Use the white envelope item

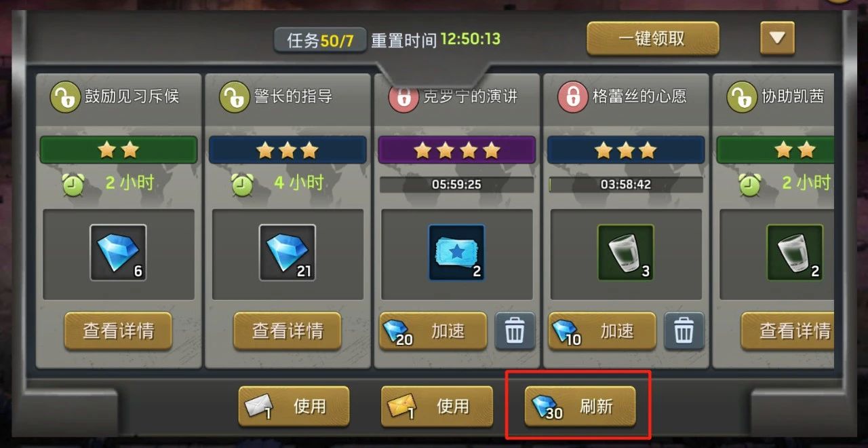tap(294, 407)
